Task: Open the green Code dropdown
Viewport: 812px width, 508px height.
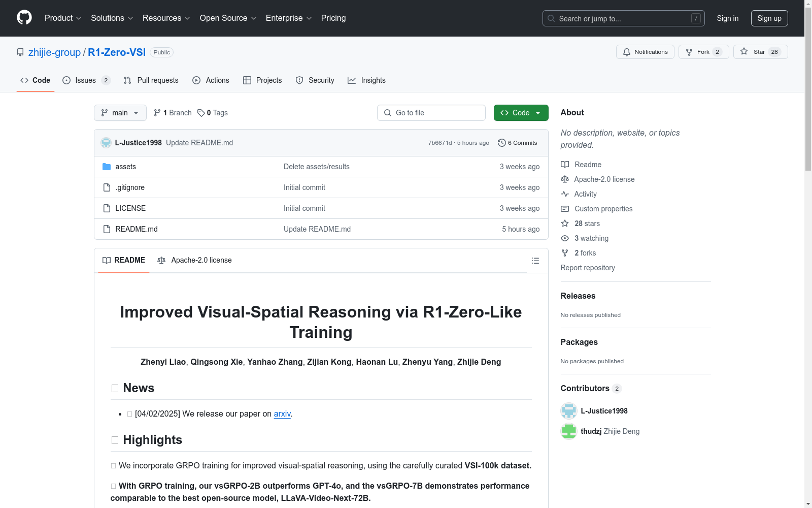Action: coord(521,113)
